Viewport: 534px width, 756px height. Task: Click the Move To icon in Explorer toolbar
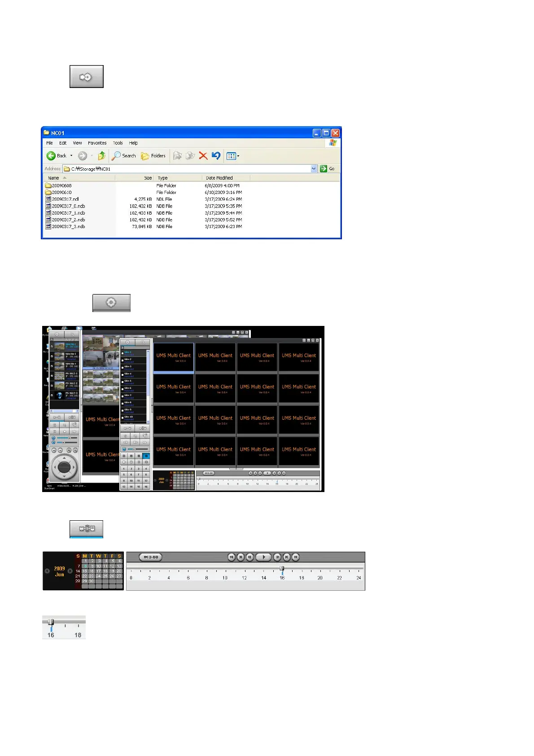click(177, 156)
